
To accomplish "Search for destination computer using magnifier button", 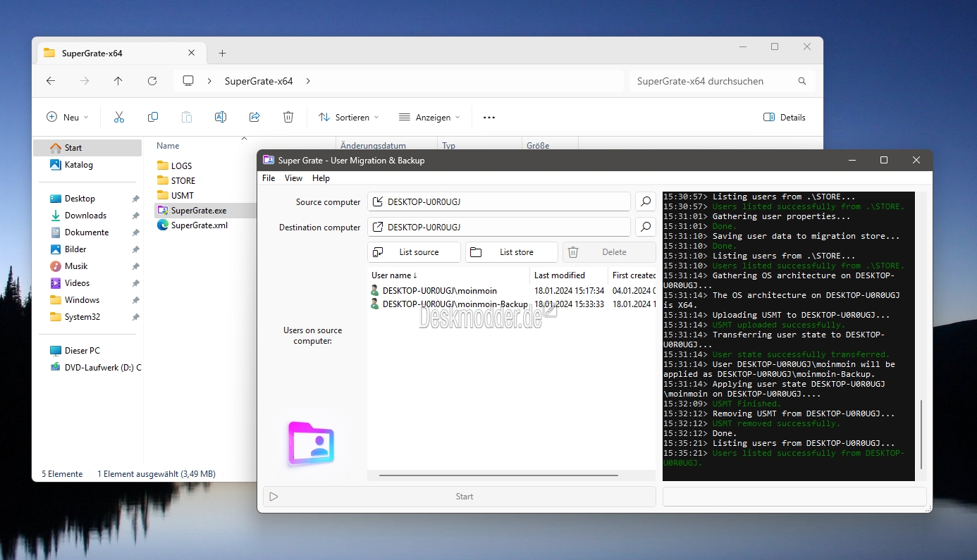I will point(646,227).
